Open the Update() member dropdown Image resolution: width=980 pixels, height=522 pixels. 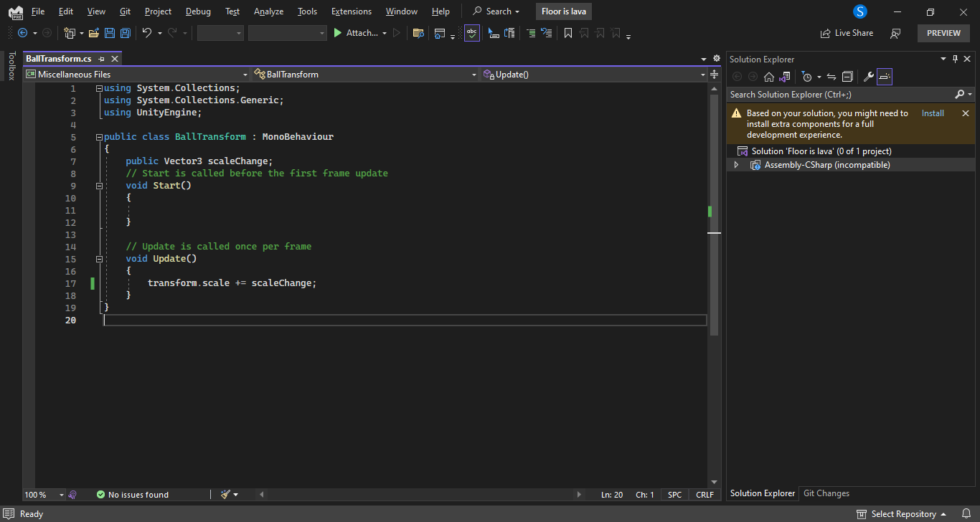tap(595, 75)
